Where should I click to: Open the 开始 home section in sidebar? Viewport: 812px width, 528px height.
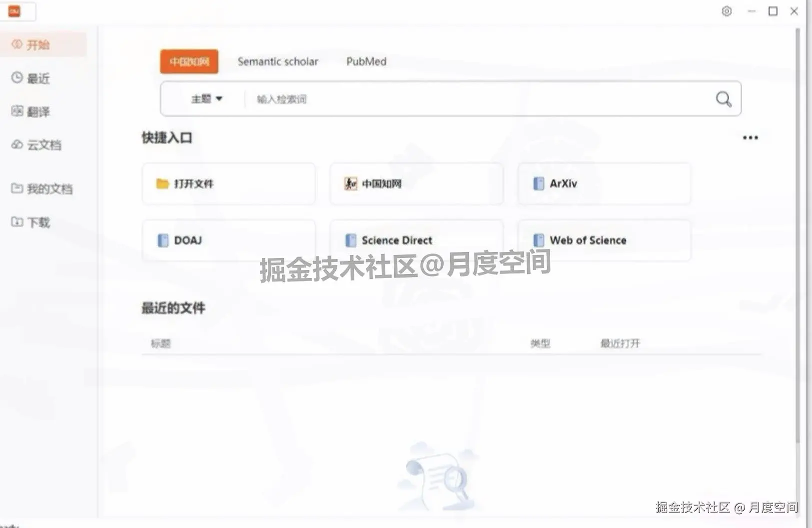coord(35,44)
